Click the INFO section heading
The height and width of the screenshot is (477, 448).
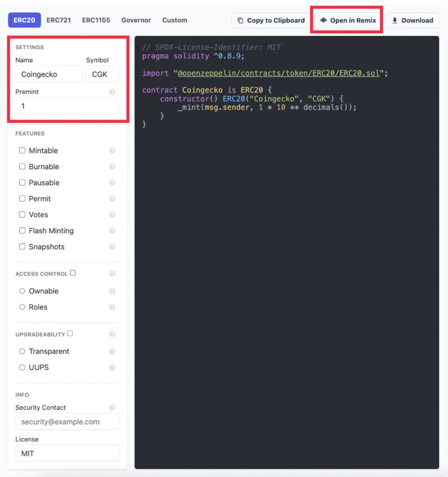point(22,395)
